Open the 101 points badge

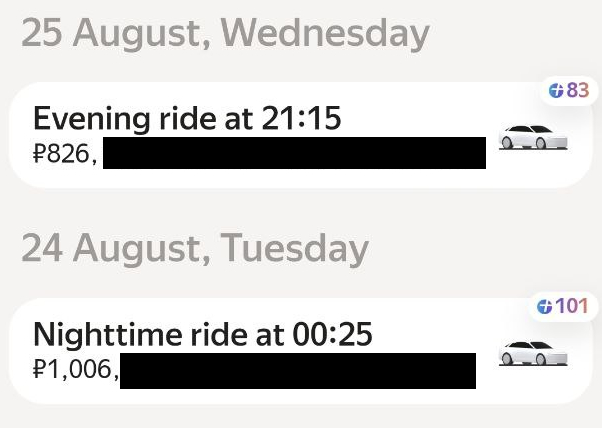tap(562, 306)
